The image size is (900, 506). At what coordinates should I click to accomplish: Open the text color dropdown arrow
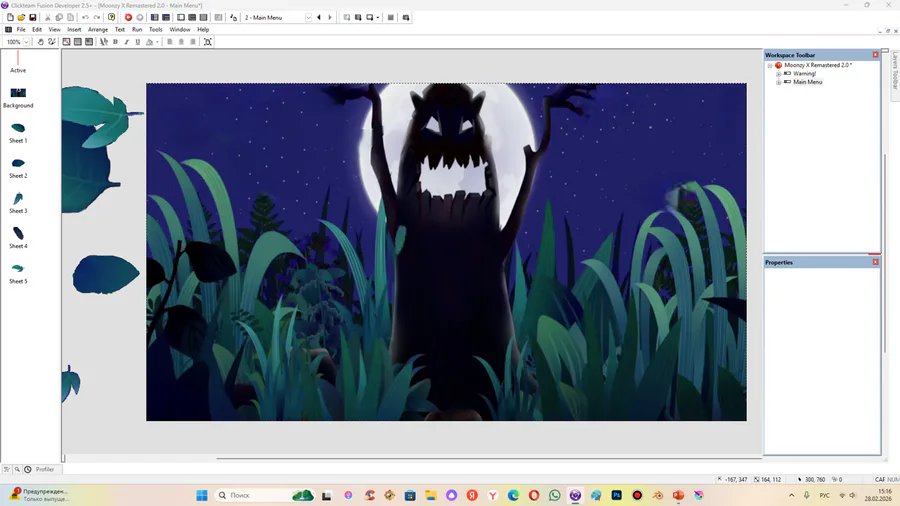pos(157,42)
